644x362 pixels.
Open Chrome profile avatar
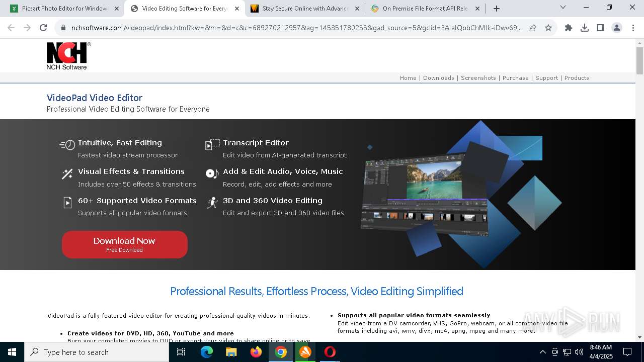tap(617, 28)
